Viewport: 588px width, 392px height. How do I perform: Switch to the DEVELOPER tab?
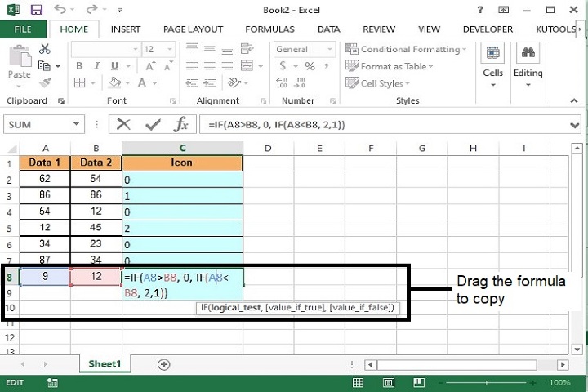click(488, 29)
